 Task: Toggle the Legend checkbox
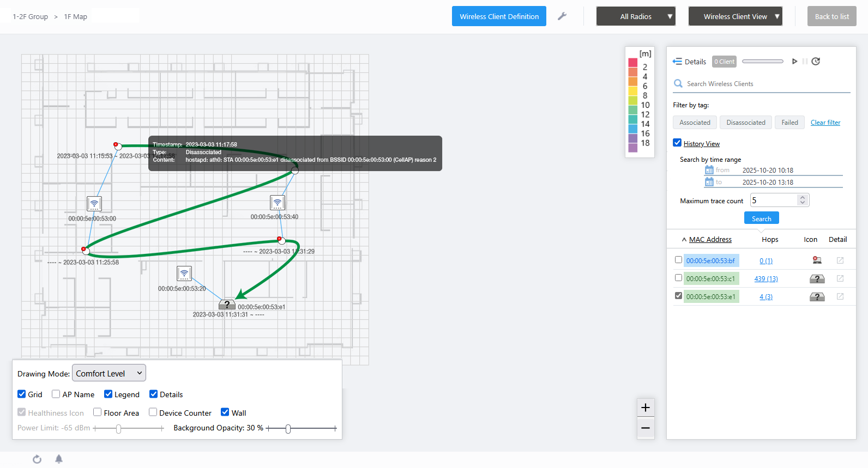coord(108,394)
